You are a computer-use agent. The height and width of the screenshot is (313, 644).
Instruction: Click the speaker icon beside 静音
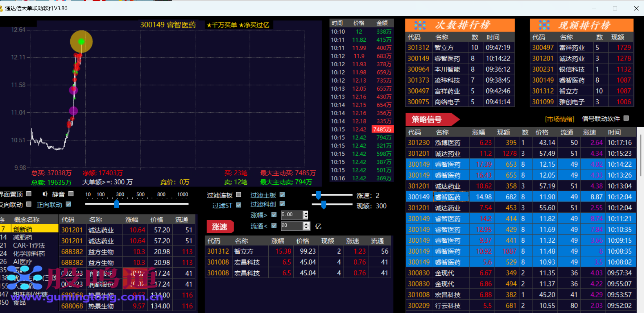point(45,194)
